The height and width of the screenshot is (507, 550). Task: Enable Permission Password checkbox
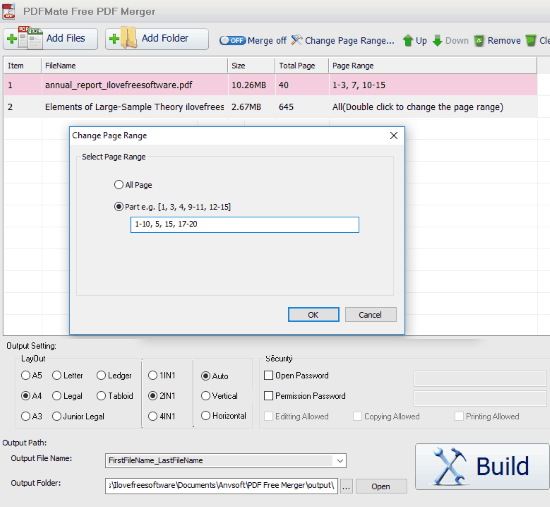[x=268, y=396]
